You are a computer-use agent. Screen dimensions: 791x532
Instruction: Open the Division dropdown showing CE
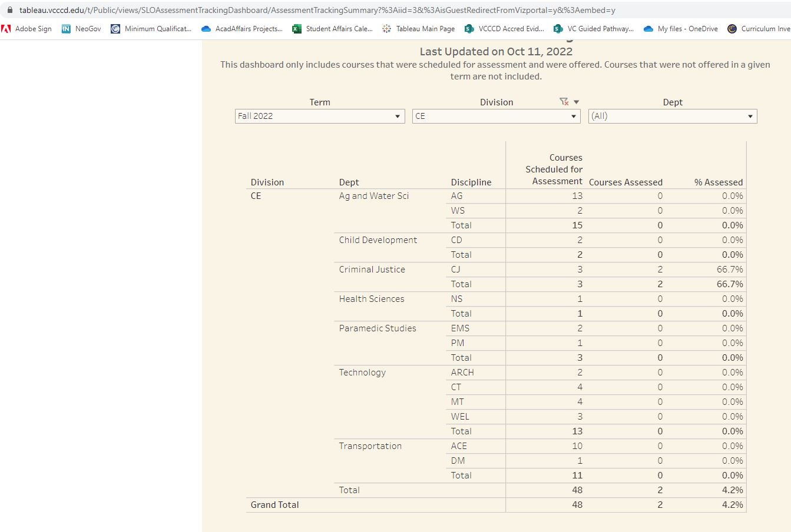tap(497, 116)
